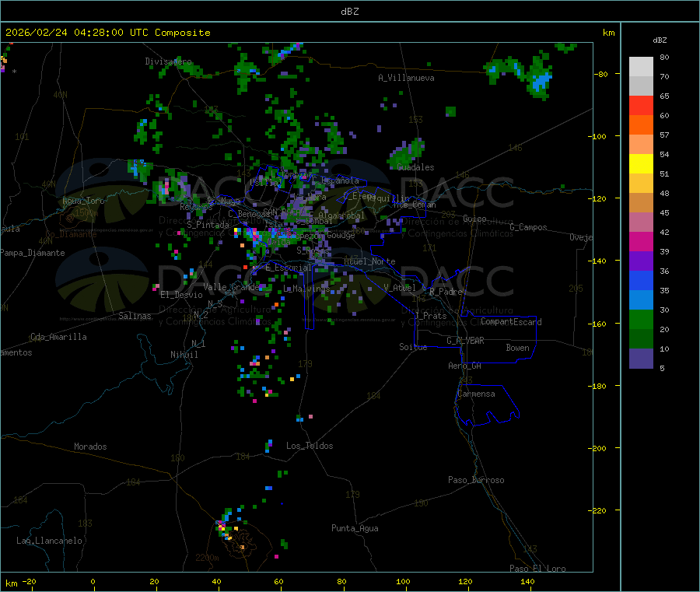Select the 'R_Padre' label

[x=446, y=292]
